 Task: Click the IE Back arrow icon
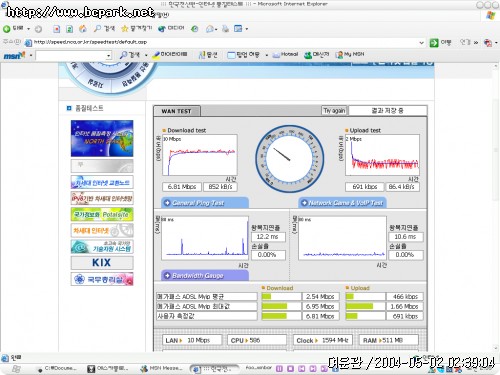pos(7,29)
